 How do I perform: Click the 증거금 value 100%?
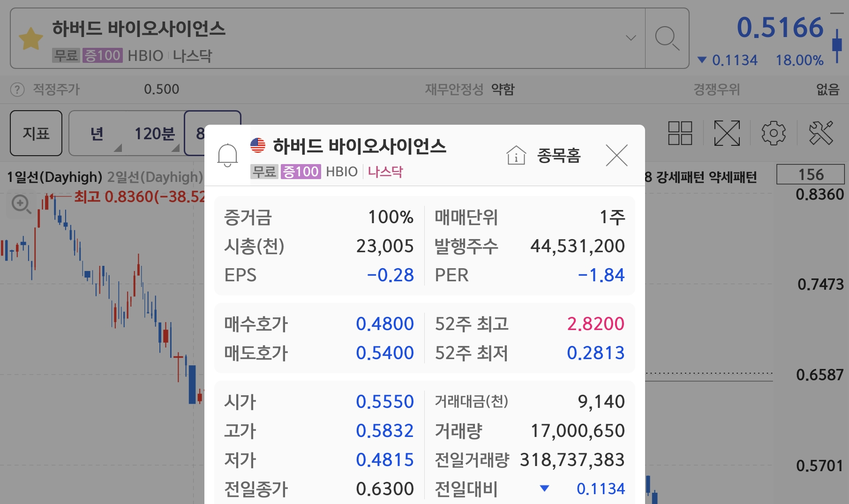[391, 217]
